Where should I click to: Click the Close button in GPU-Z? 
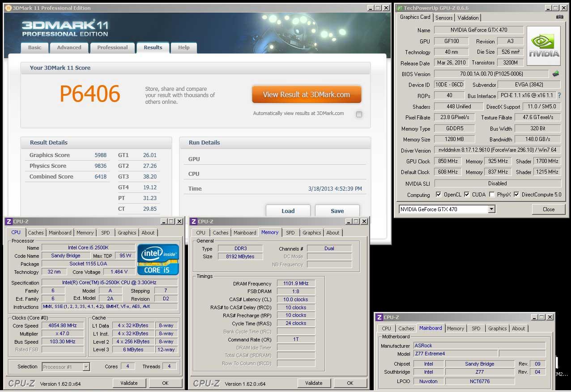549,209
